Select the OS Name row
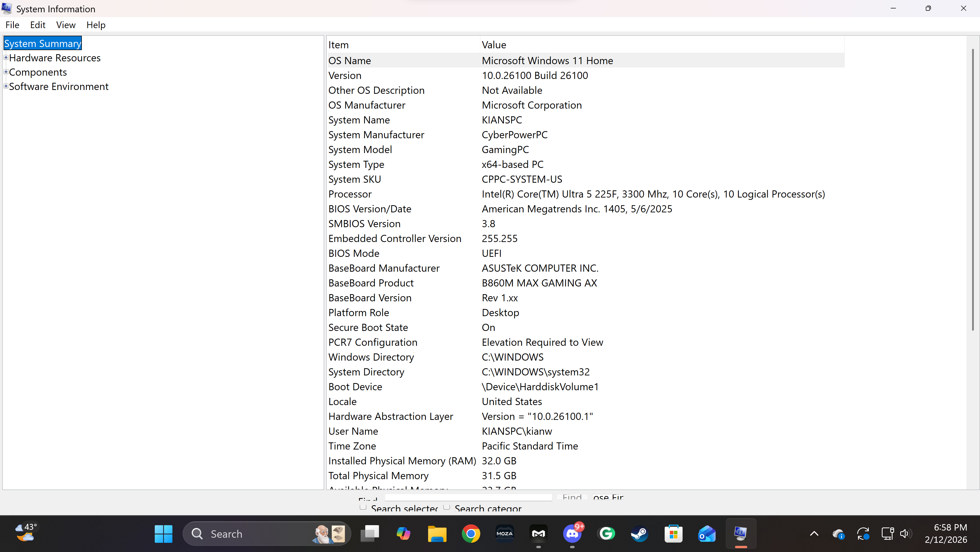Image resolution: width=980 pixels, height=552 pixels. [586, 61]
